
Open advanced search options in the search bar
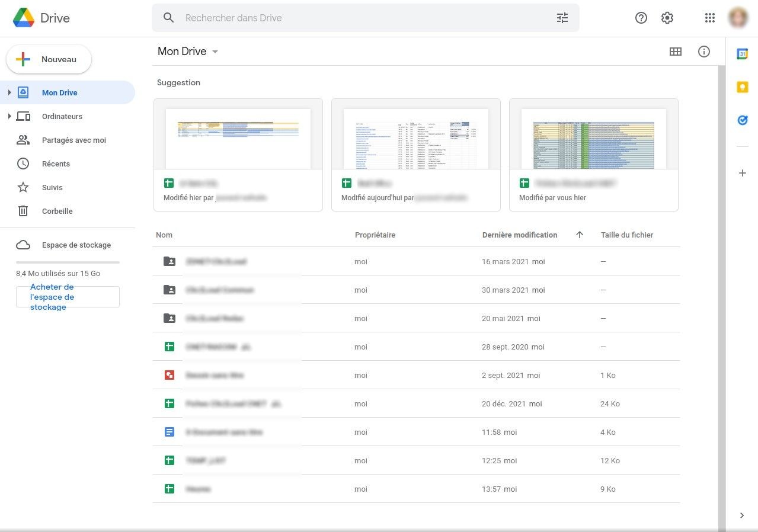562,18
